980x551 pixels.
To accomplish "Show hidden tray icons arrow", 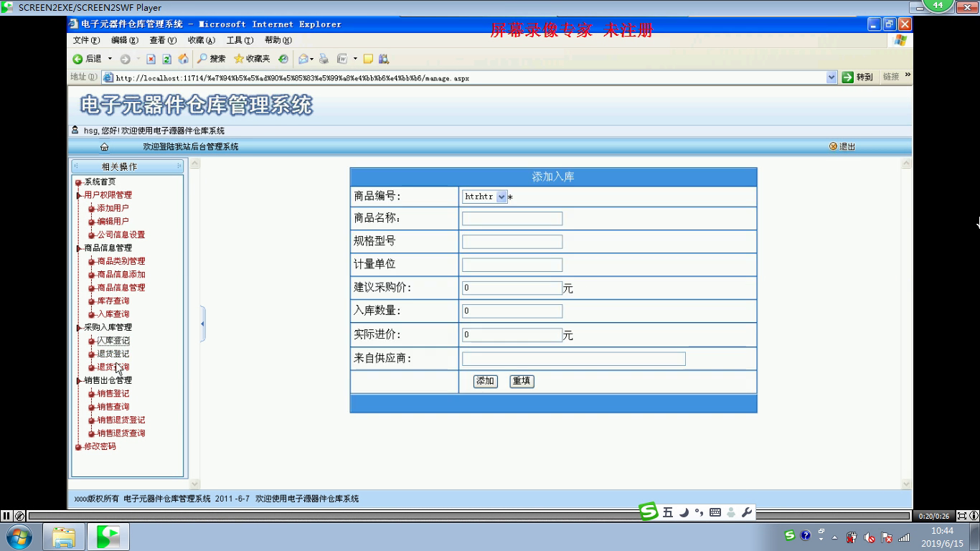I will click(834, 537).
